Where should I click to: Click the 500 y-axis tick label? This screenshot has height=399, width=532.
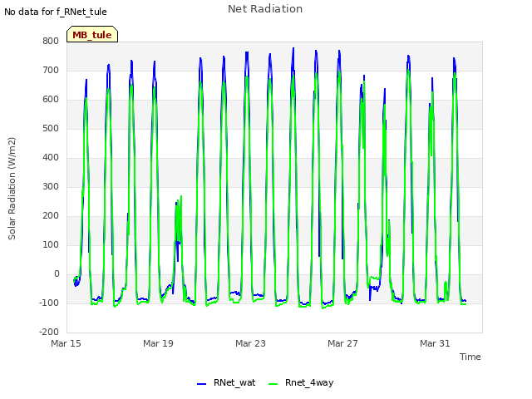51,129
